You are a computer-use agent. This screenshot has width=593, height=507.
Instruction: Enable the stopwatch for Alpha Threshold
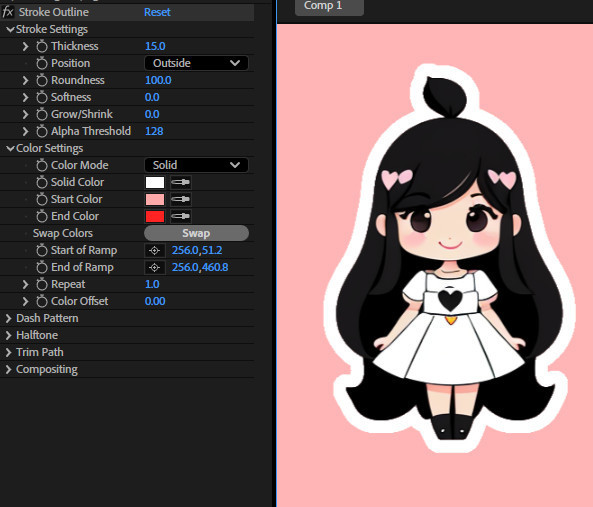[42, 131]
